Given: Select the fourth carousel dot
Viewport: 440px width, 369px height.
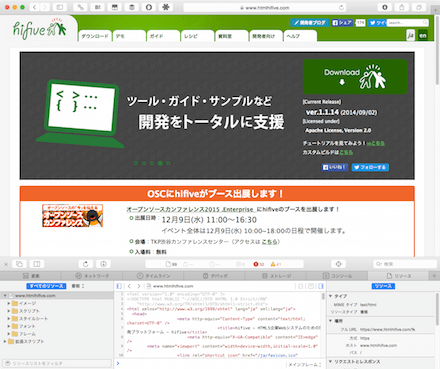Looking at the screenshot, I should [x=160, y=163].
